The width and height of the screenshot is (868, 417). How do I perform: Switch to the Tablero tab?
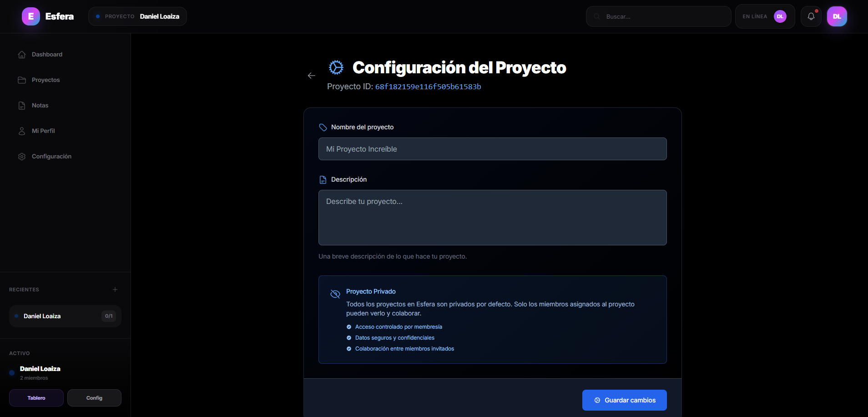(36, 397)
